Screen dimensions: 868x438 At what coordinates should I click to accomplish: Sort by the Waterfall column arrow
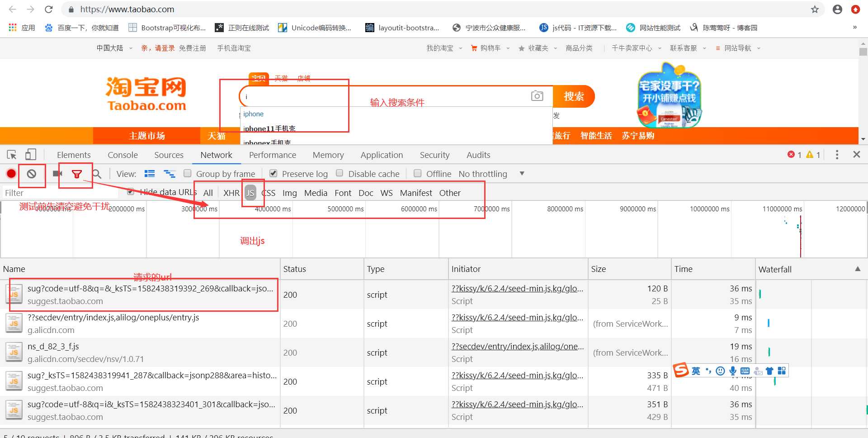(x=858, y=269)
